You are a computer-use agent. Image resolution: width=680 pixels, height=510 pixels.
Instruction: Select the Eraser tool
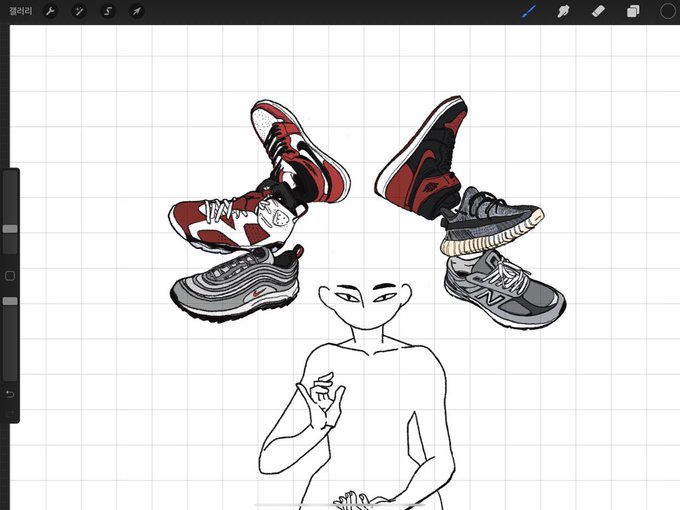(x=598, y=11)
